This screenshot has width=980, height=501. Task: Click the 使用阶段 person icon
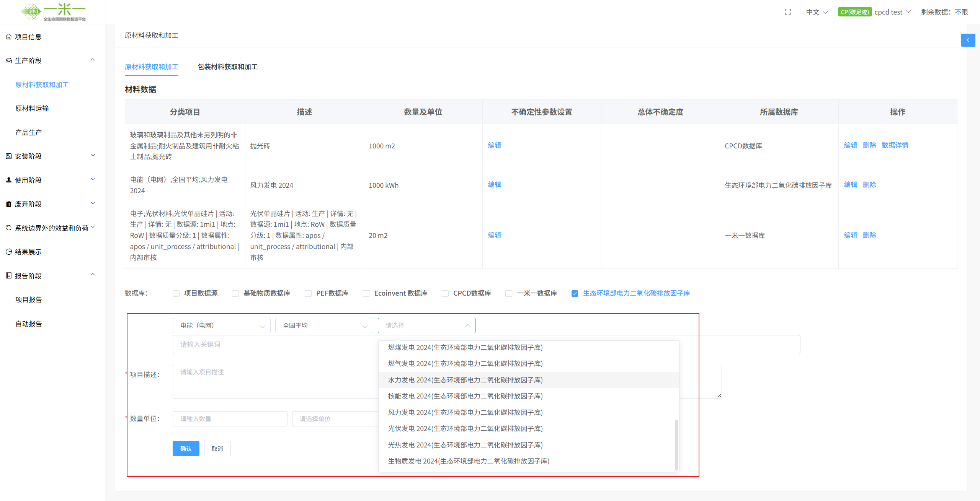point(8,180)
